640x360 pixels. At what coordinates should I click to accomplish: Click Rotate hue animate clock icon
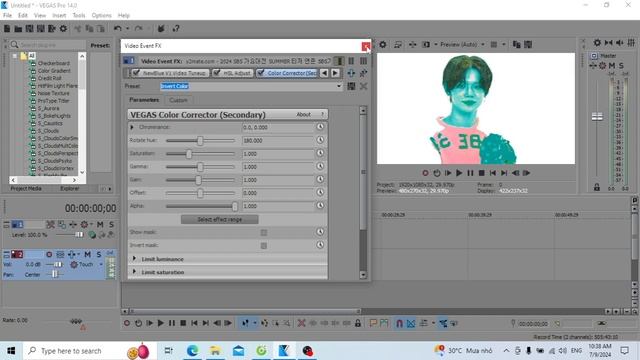[x=320, y=140]
